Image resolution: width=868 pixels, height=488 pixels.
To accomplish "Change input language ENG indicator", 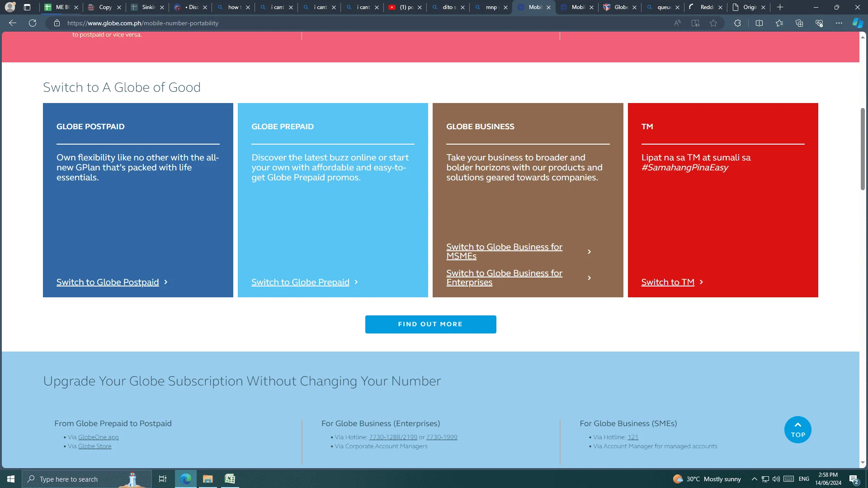I will click(804, 479).
